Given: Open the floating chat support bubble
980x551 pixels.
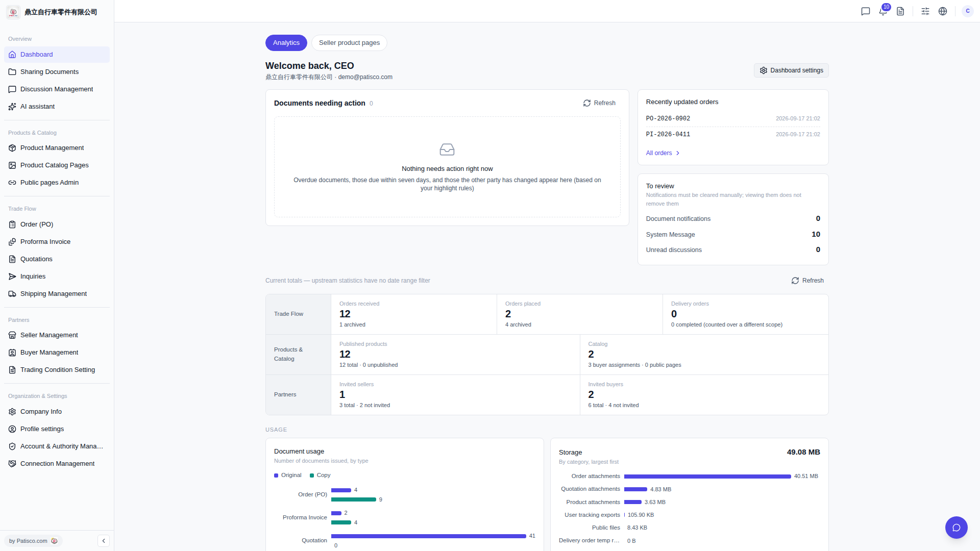Looking at the screenshot, I should pos(957,528).
